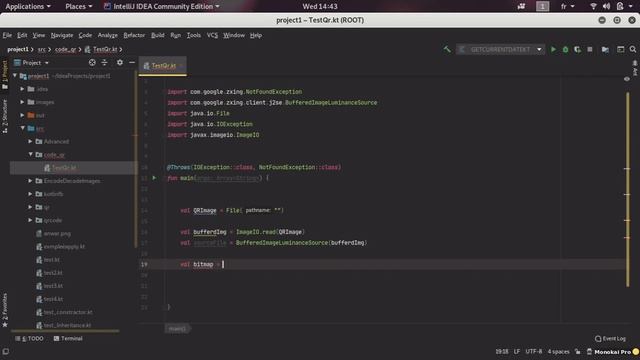
Task: Open the Event Log
Action: pyautogui.click(x=610, y=338)
